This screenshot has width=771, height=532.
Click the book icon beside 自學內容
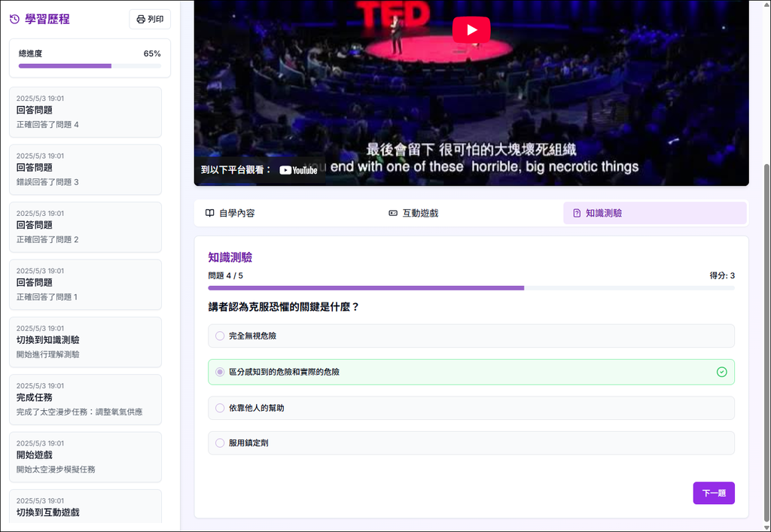(x=210, y=213)
